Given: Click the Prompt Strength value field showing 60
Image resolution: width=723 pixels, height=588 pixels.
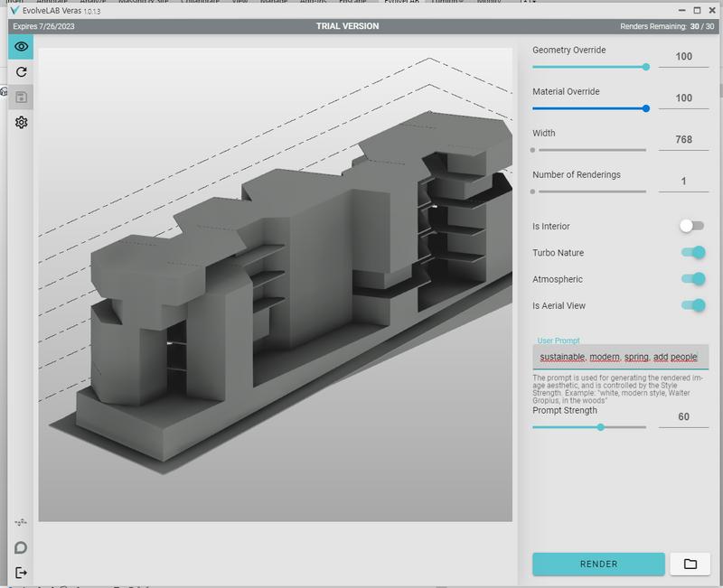Looking at the screenshot, I should pyautogui.click(x=683, y=417).
